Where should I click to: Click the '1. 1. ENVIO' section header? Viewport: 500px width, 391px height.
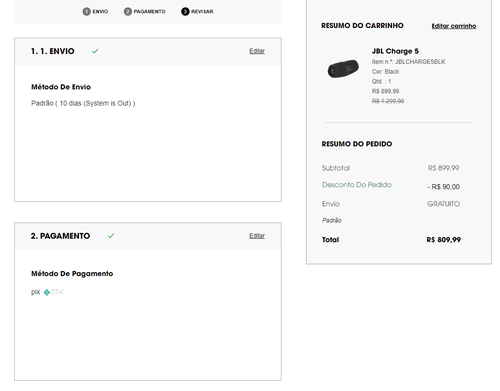click(x=53, y=51)
